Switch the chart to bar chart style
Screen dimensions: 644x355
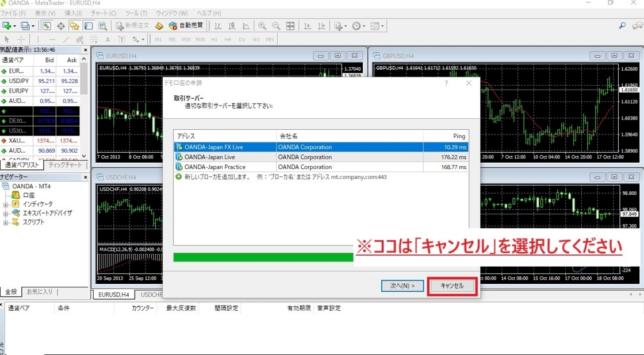click(x=218, y=26)
